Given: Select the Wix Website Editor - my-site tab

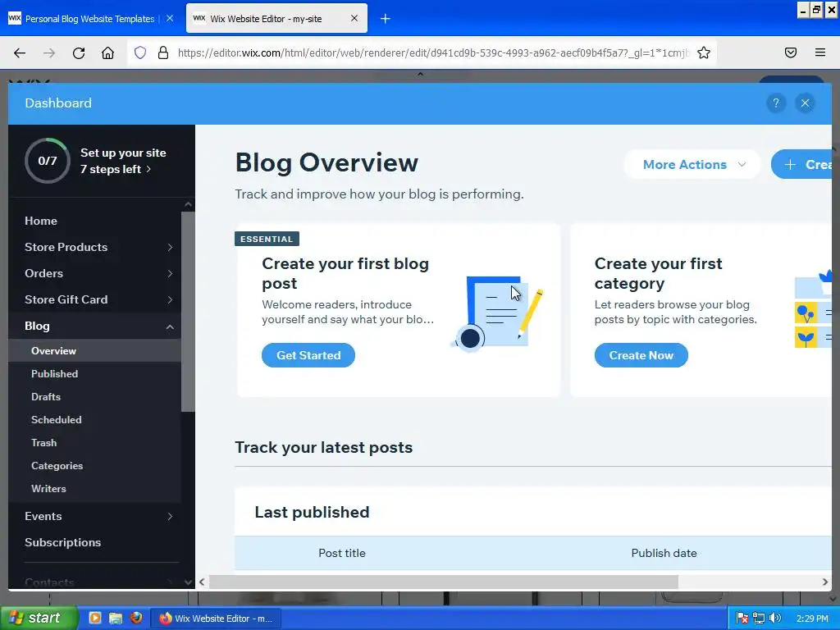Looking at the screenshot, I should pos(276,19).
